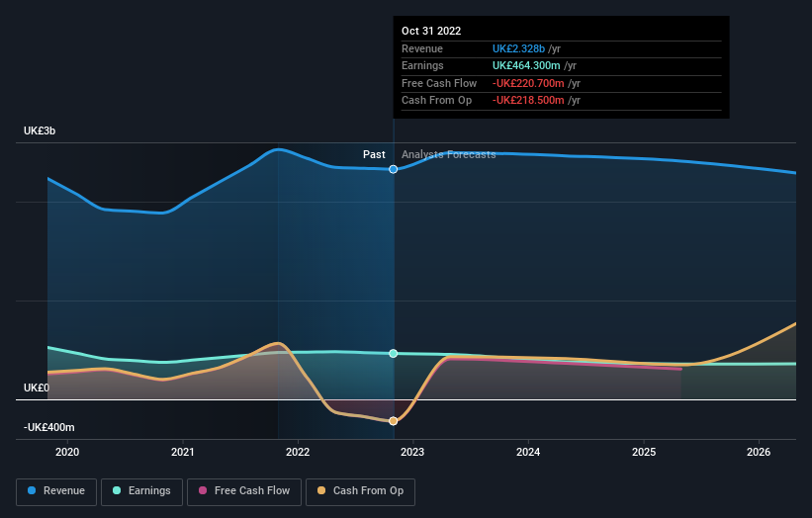Click the Free Cash Flow label in tooltip
The width and height of the screenshot is (812, 518).
[x=439, y=83]
